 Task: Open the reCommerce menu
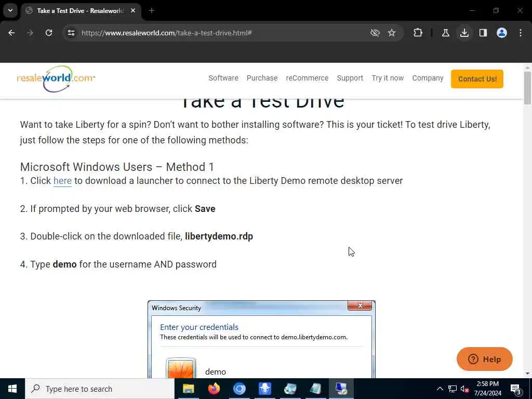[x=307, y=78]
